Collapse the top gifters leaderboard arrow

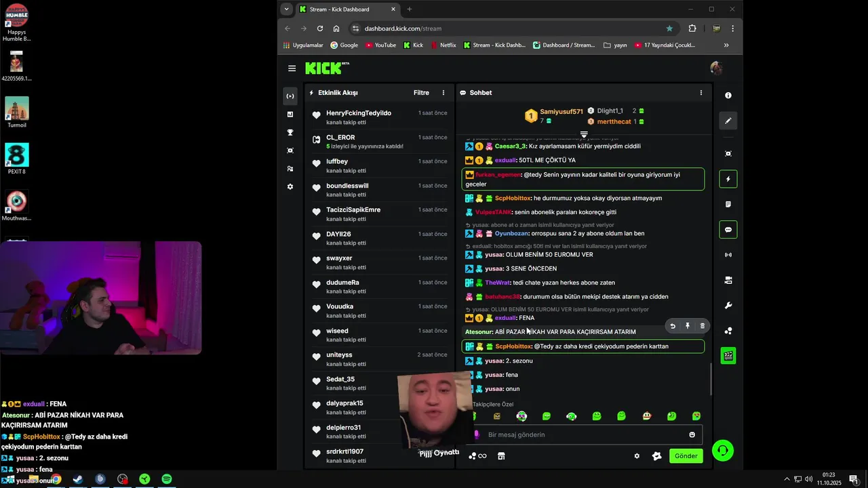pos(584,135)
